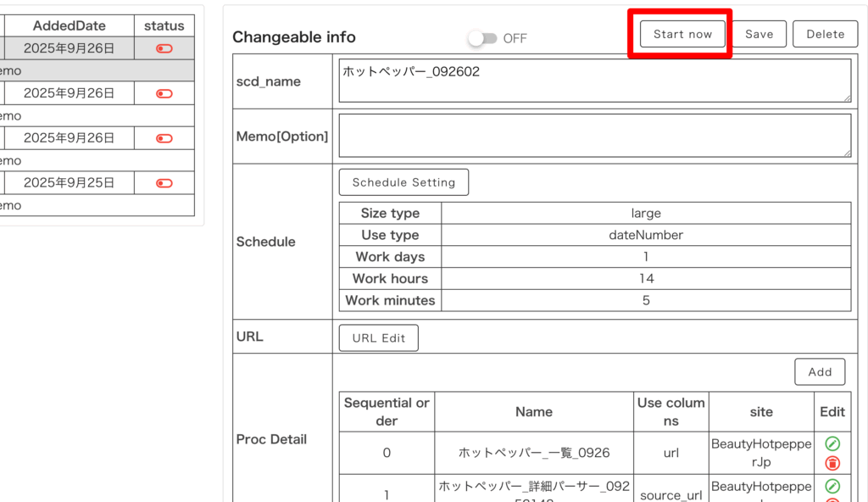Toggle status switch in the 2025年9月25日 row

tap(164, 183)
